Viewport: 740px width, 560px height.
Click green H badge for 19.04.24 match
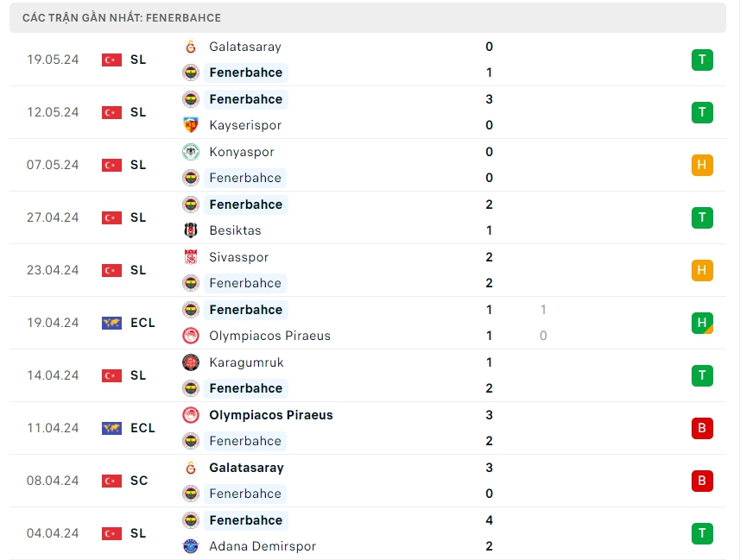702,323
